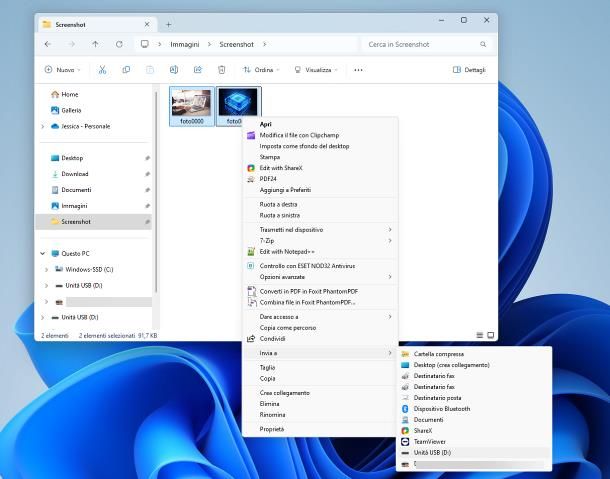Click Bluetooth icon in Invia a submenu
610x479 pixels.
click(x=405, y=409)
